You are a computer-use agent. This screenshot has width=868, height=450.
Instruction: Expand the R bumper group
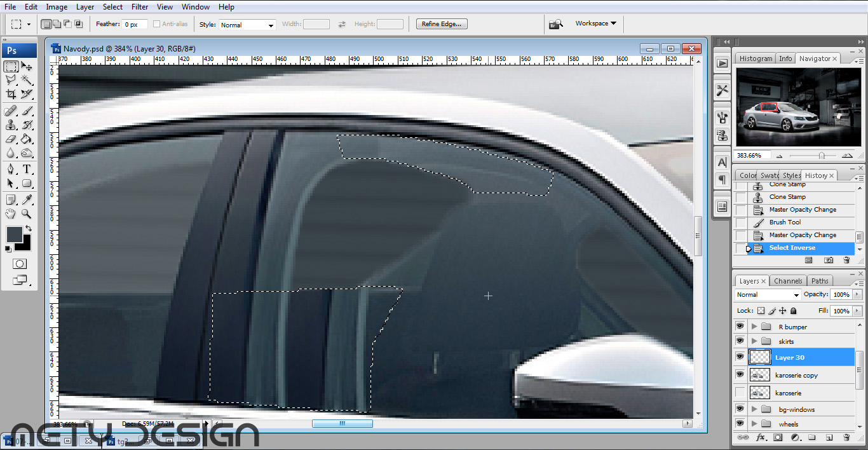754,327
